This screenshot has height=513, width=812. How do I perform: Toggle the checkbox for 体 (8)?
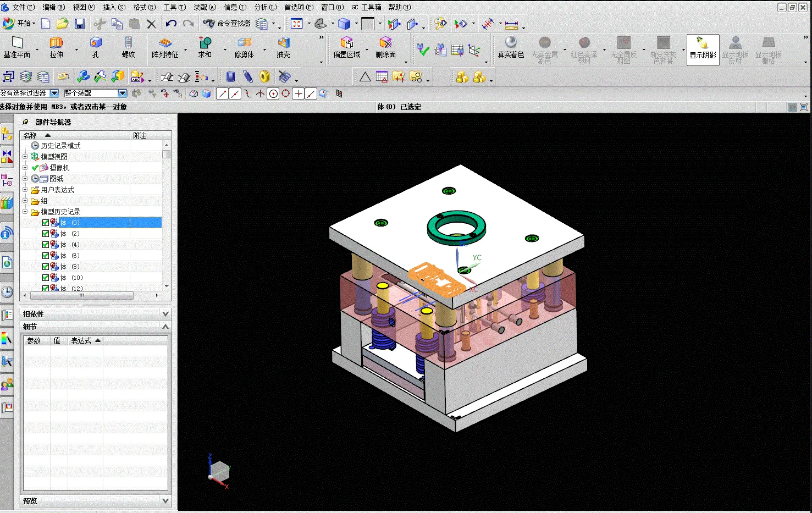tap(46, 267)
